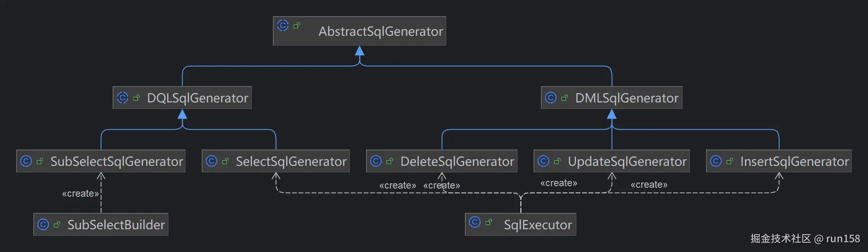
Task: Click the SubSelectSqlGenerator class icon
Action: [x=26, y=161]
